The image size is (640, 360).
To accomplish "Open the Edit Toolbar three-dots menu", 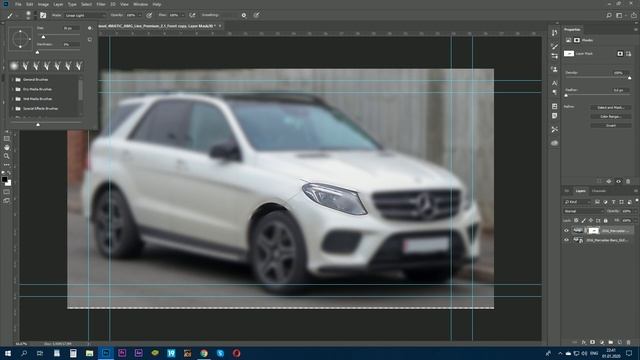I will [x=7, y=165].
